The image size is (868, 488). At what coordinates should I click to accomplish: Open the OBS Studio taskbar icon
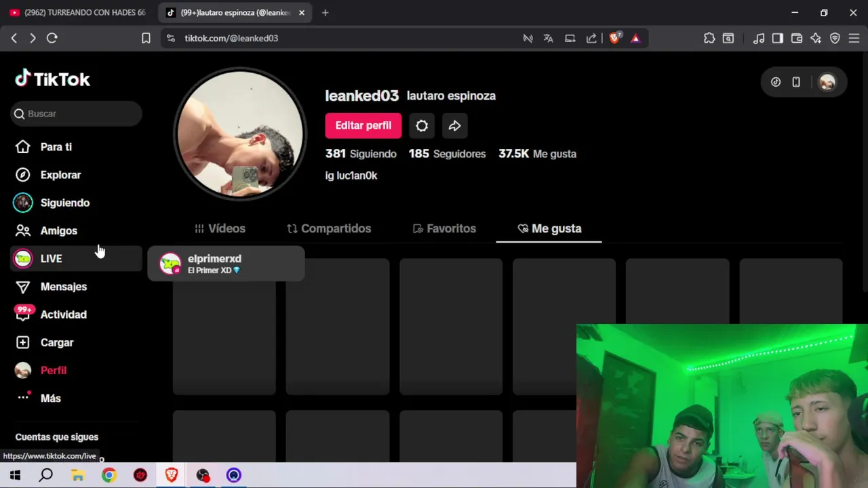(x=203, y=475)
